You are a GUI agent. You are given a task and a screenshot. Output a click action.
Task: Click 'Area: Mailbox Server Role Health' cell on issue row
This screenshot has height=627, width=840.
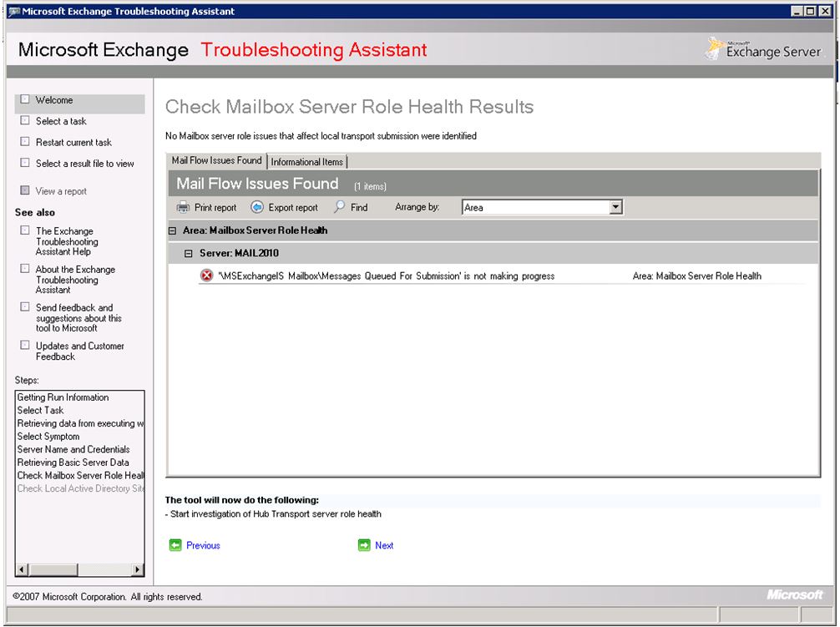coord(696,276)
